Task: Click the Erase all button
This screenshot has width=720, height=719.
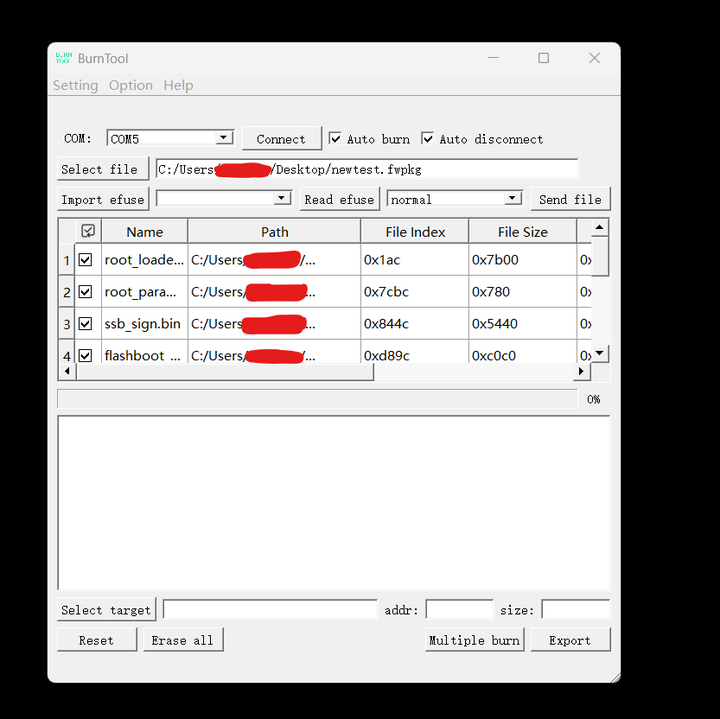Action: [183, 640]
